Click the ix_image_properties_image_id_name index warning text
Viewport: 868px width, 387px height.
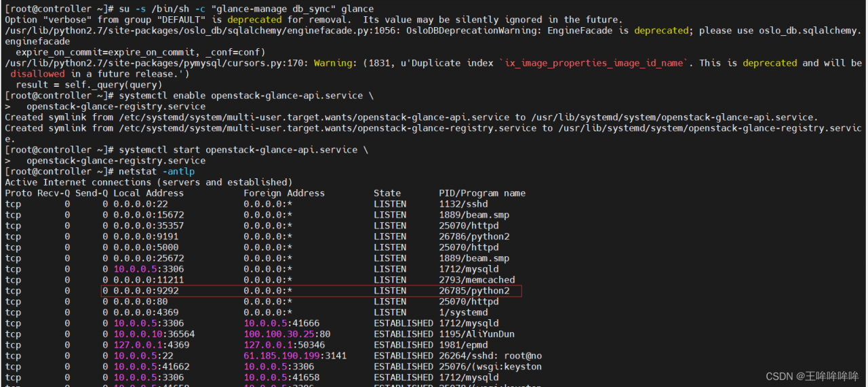pyautogui.click(x=593, y=63)
